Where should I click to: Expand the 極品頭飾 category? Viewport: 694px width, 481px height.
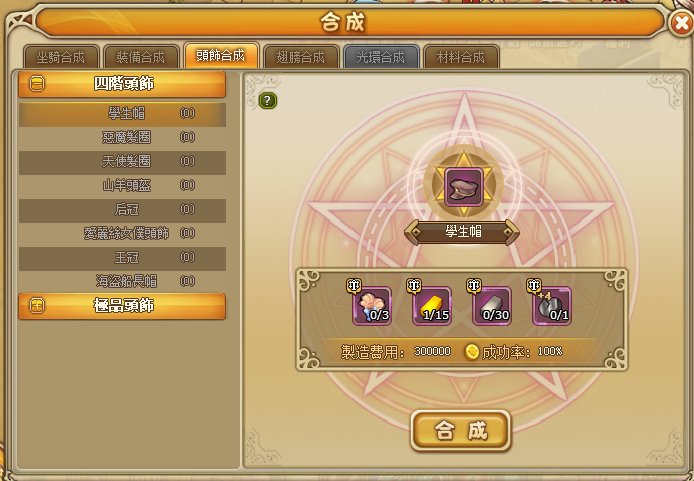coord(37,305)
